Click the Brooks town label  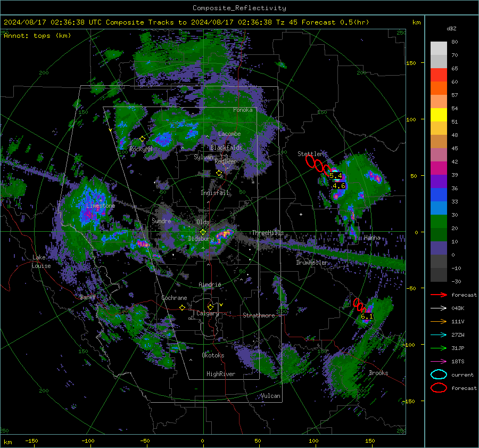[x=378, y=373]
